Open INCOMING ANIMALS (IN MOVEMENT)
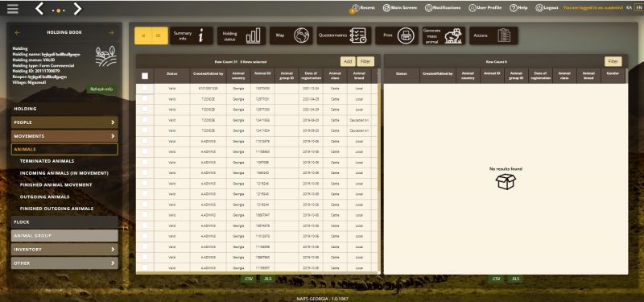 (x=64, y=173)
